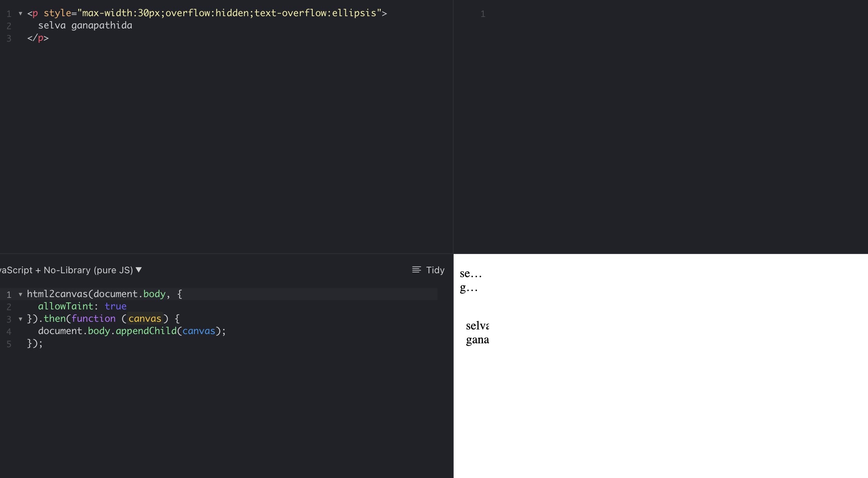The height and width of the screenshot is (478, 868).
Task: Click the selva ganapathida text in HTML editor
Action: pos(85,25)
